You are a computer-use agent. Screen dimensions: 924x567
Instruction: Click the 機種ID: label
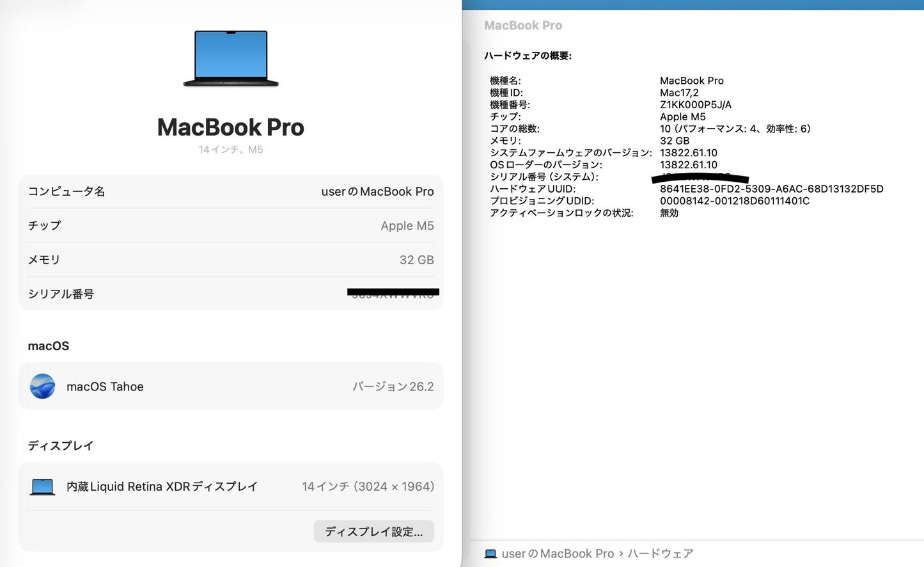click(506, 93)
